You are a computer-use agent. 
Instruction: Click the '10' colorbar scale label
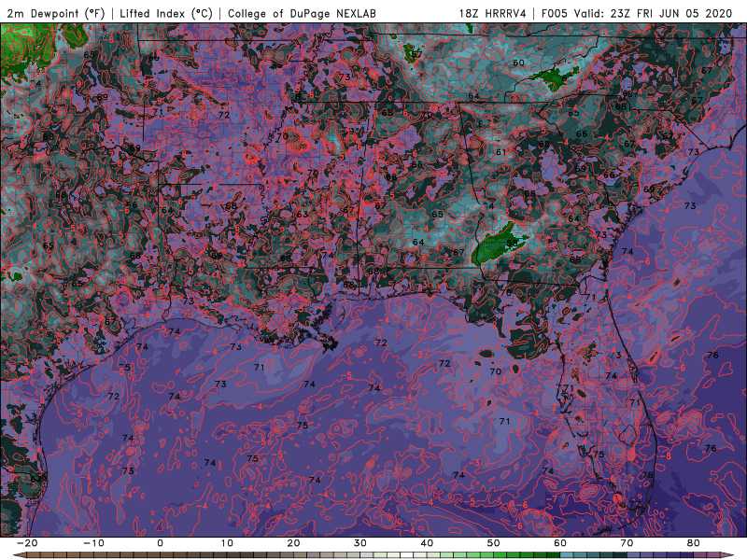click(227, 543)
